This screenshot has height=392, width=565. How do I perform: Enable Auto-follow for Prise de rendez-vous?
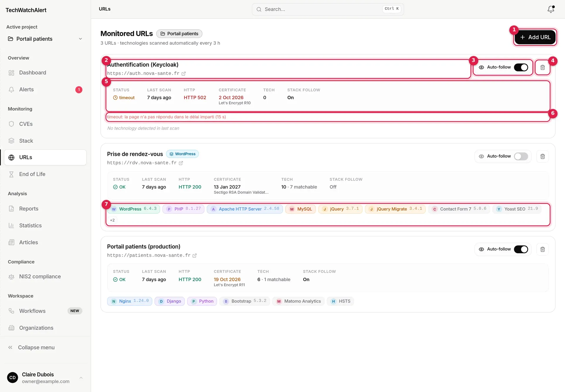521,156
